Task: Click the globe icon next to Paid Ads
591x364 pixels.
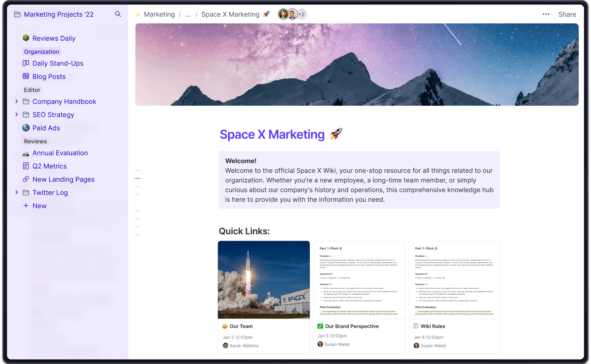Action: pyautogui.click(x=26, y=128)
